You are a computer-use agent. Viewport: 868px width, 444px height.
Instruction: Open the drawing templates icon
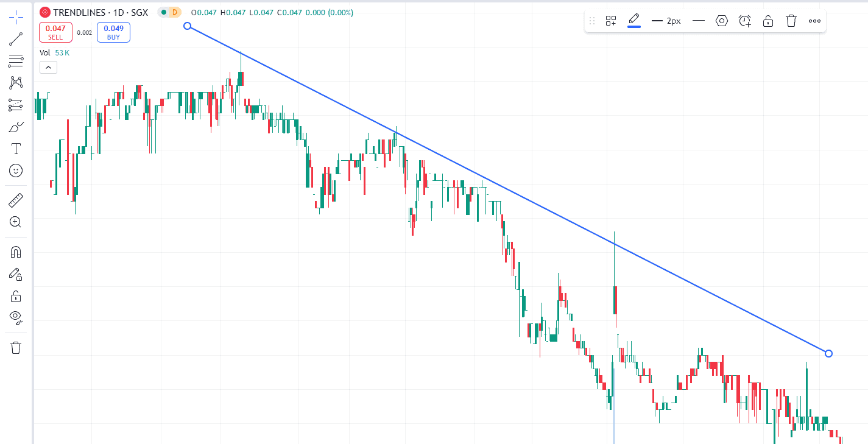click(x=611, y=21)
